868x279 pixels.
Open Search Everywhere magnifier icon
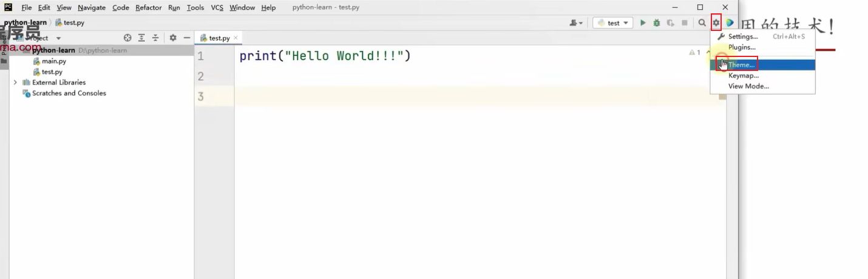[x=702, y=23]
